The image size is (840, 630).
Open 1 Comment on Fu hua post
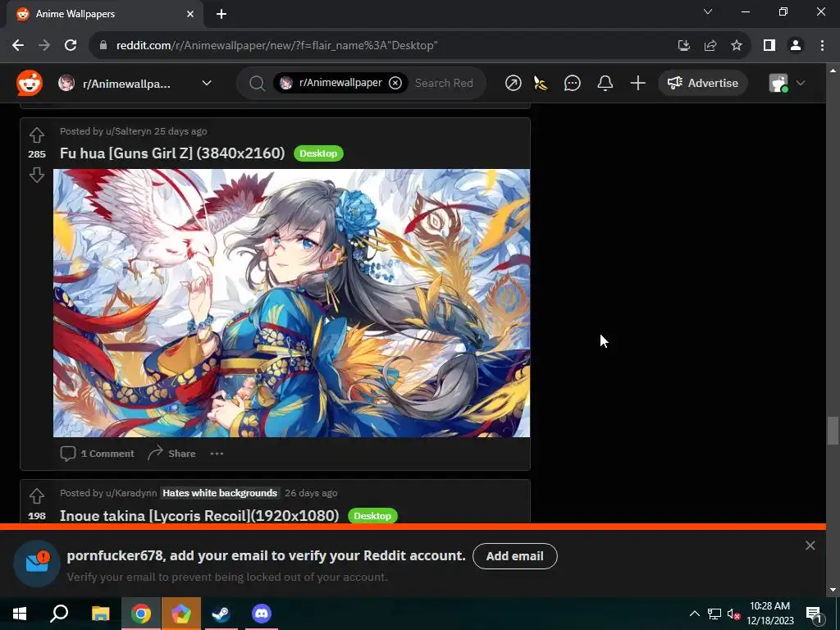pos(98,454)
